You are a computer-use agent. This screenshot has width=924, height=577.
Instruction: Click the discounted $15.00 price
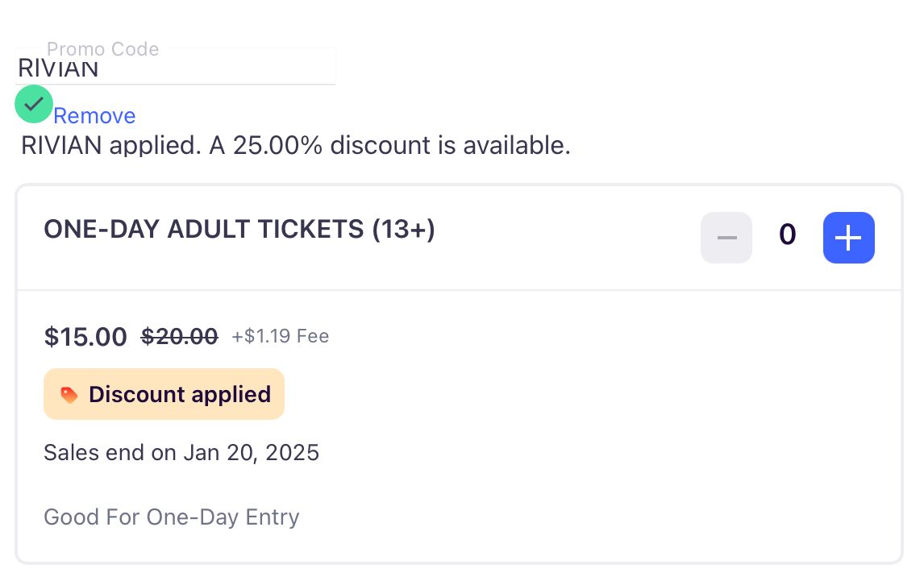pyautogui.click(x=85, y=337)
